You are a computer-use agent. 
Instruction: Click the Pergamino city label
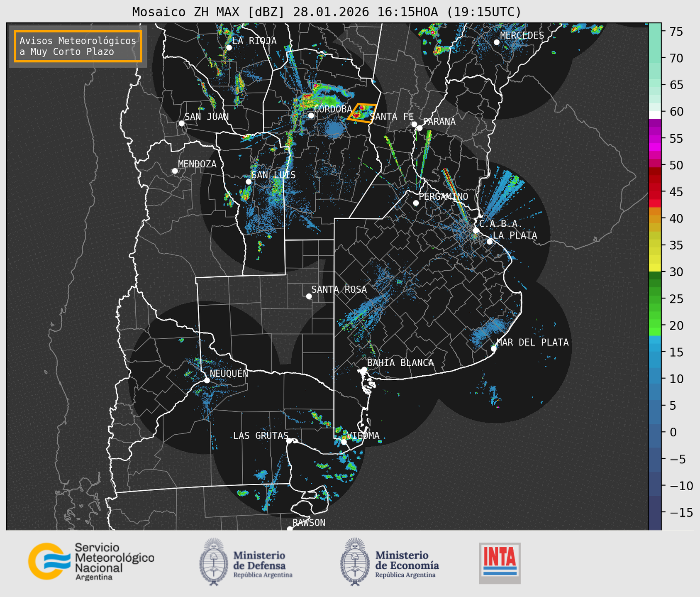443,196
